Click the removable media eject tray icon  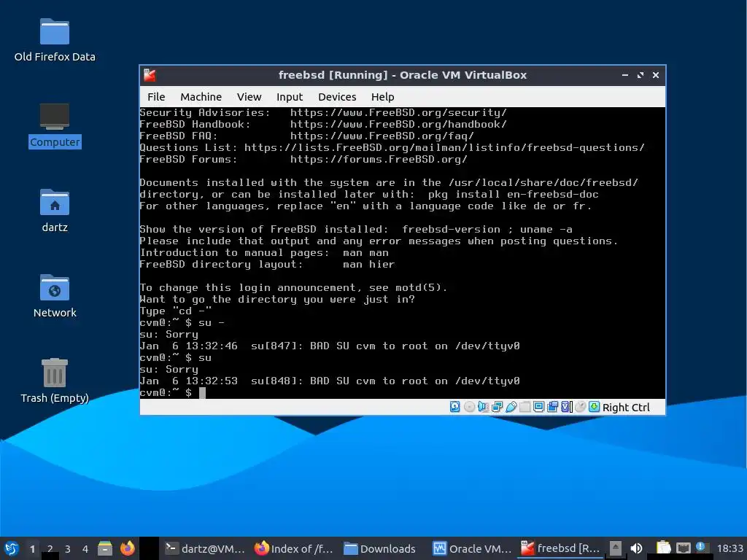616,548
